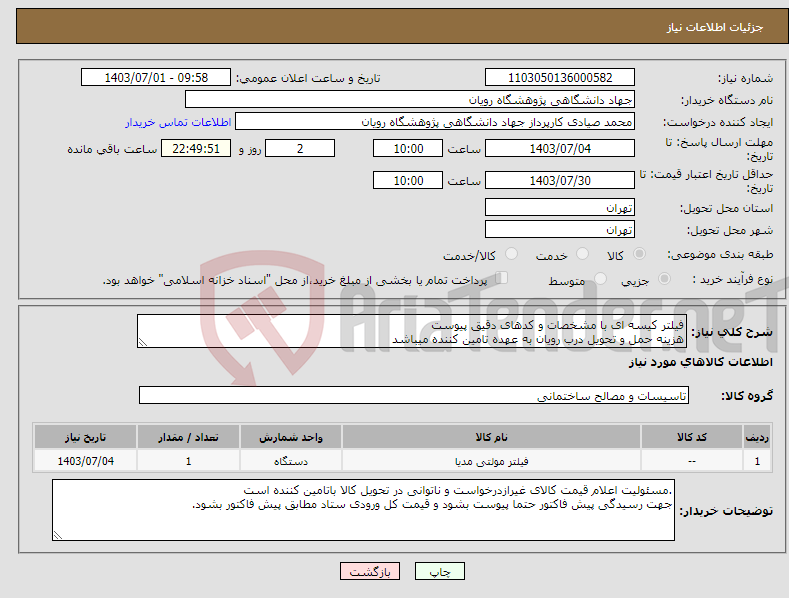This screenshot has width=789, height=598.
Task: Toggle the اسناد خزانه اسلامی payment checkbox
Action: click(502, 277)
